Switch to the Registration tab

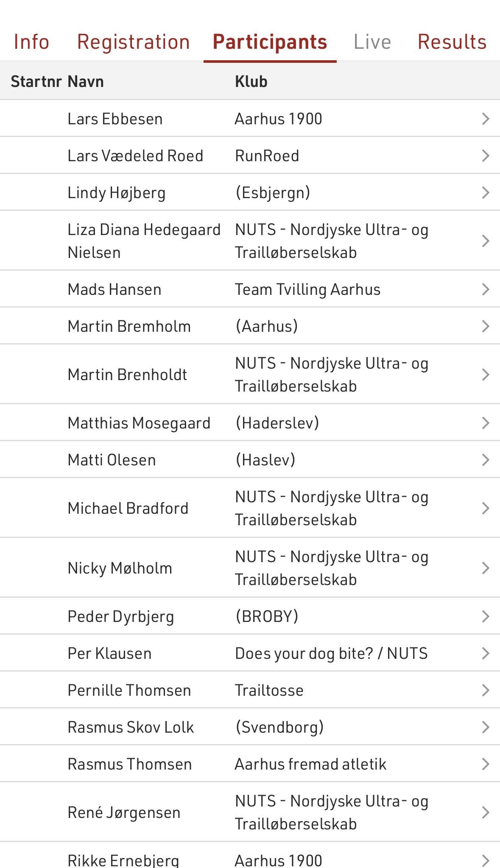click(x=134, y=42)
